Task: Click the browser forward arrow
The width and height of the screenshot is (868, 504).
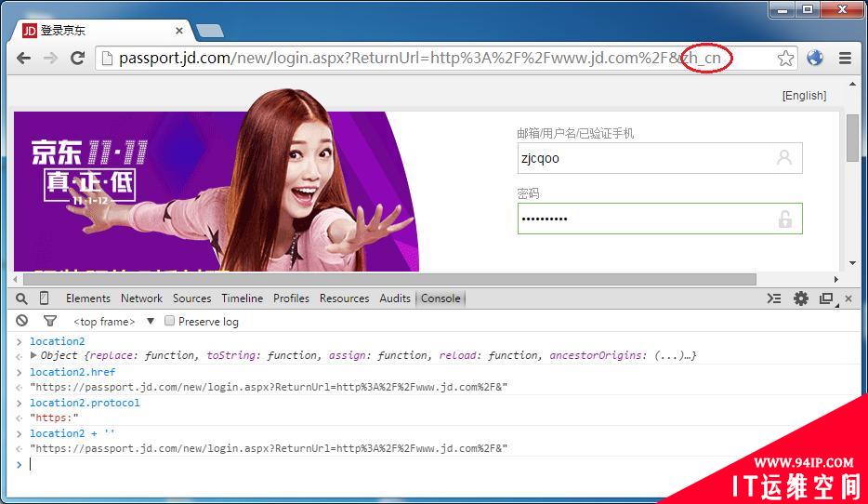Action: [50, 59]
